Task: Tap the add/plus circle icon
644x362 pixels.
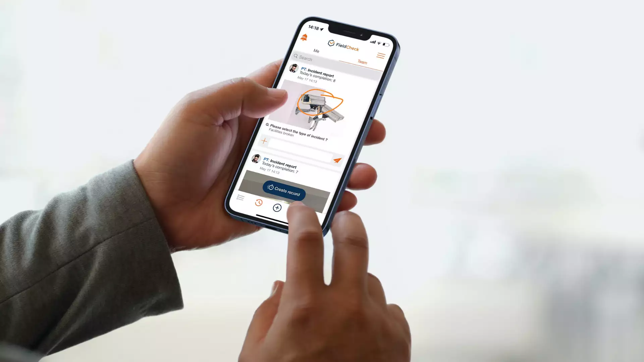Action: pos(277,208)
